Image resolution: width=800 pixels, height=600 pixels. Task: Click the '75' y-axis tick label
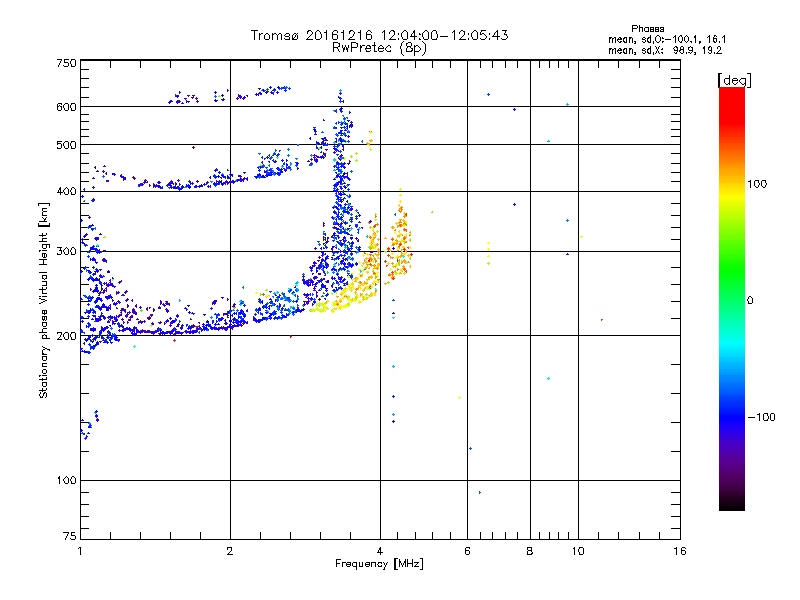[x=70, y=536]
